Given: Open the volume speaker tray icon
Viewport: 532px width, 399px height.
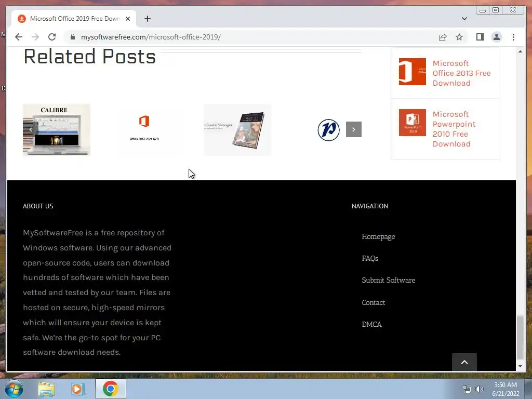Looking at the screenshot, I should tap(480, 389).
